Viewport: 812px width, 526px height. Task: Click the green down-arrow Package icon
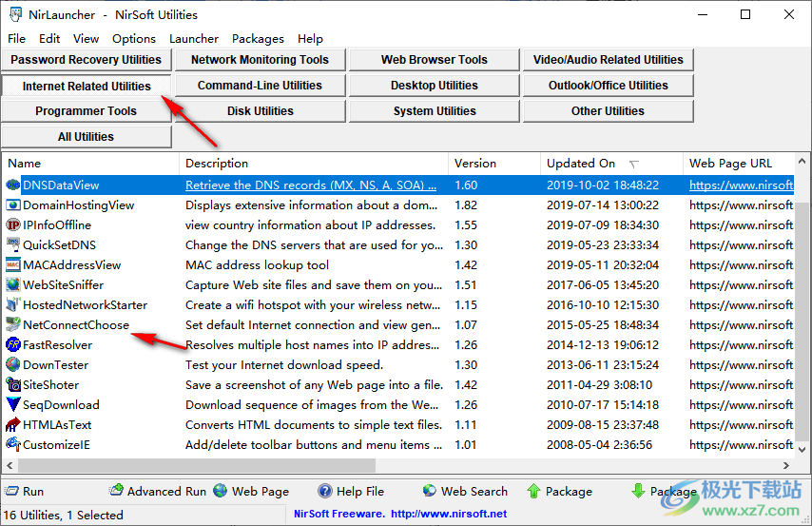click(x=638, y=491)
